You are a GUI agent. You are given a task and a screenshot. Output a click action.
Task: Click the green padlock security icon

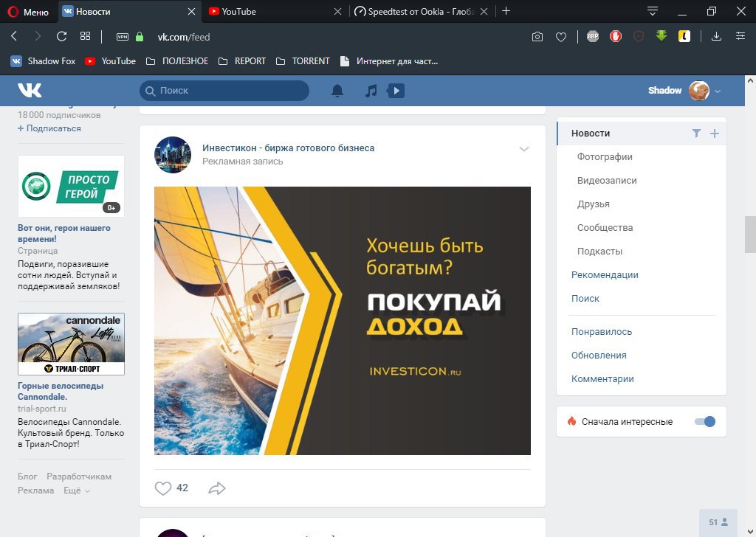coord(140,37)
